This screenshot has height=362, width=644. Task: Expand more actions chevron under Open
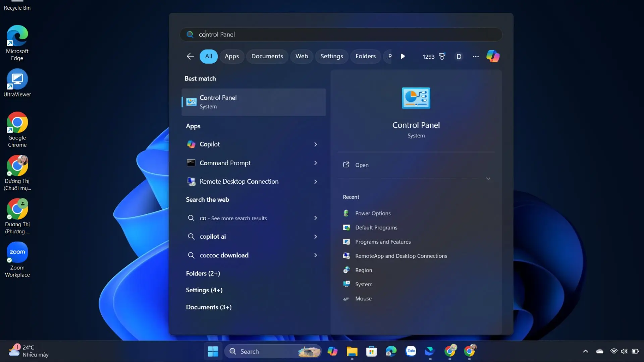point(488,179)
